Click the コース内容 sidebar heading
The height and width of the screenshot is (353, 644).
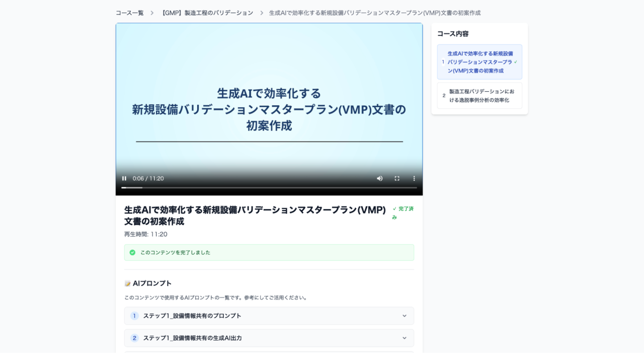tap(453, 34)
